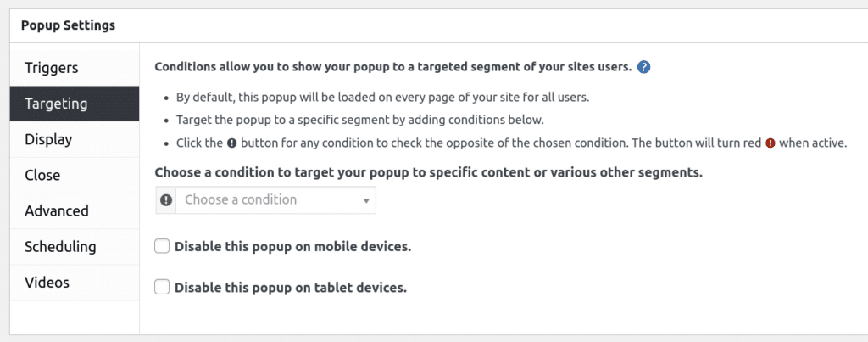This screenshot has width=868, height=342.
Task: Open the Advanced tab
Action: pyautogui.click(x=75, y=211)
